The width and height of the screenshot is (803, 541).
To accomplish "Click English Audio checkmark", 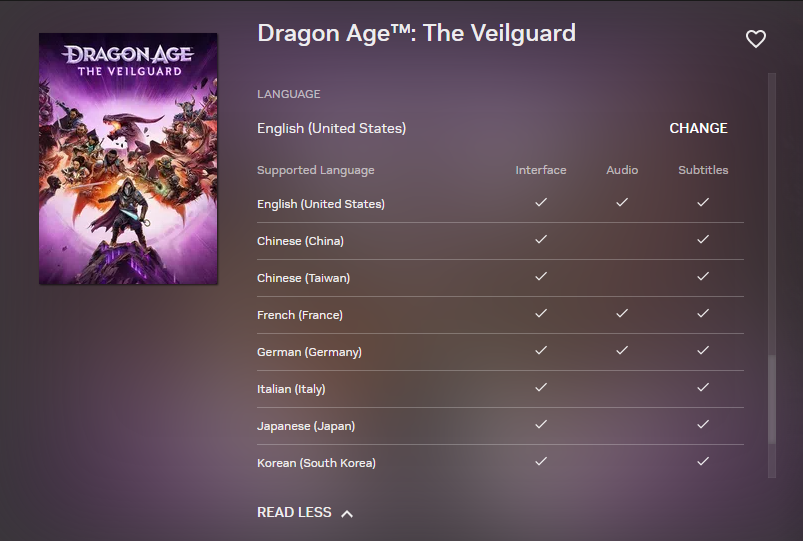I will click(x=622, y=202).
